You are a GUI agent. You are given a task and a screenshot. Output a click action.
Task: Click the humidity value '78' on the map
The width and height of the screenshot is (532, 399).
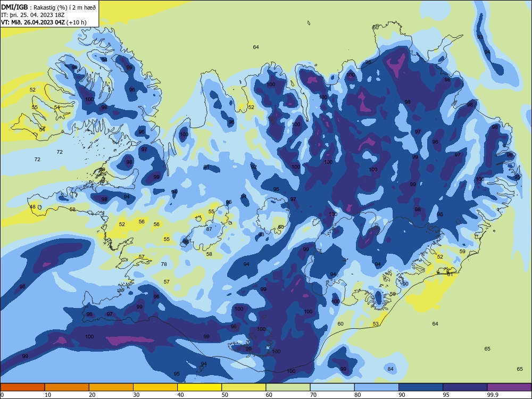click(164, 264)
